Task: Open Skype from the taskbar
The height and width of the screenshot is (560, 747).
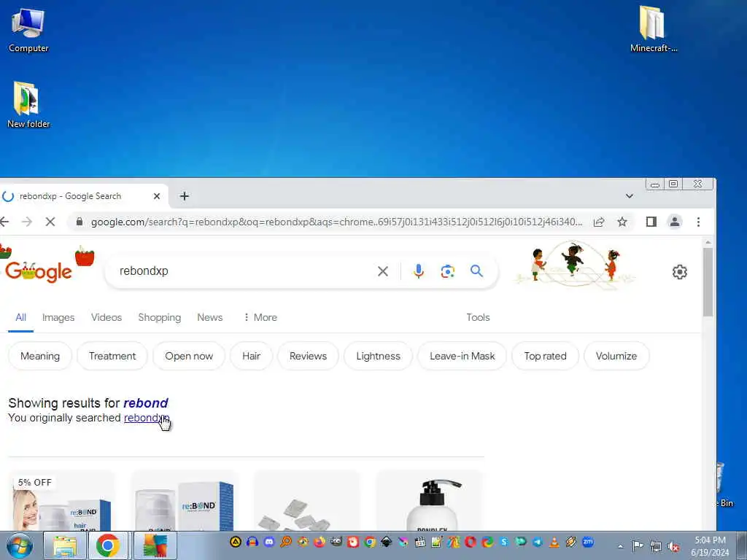Action: tap(504, 542)
